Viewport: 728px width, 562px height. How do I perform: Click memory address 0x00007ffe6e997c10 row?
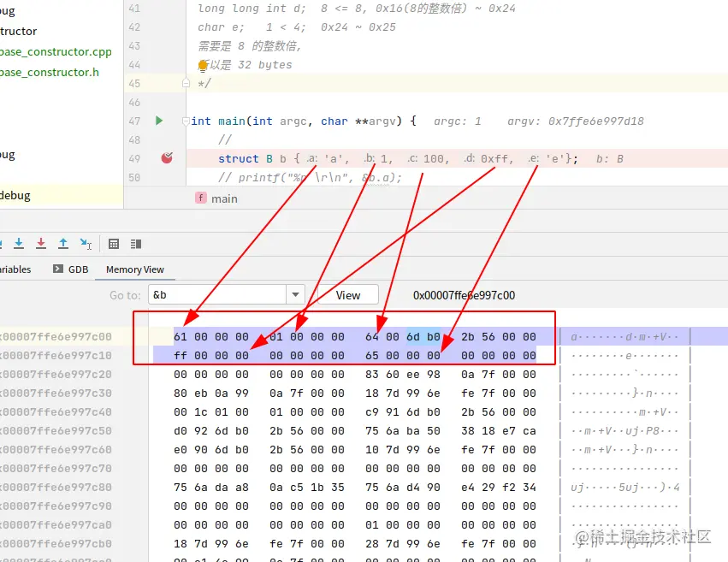[x=56, y=356]
